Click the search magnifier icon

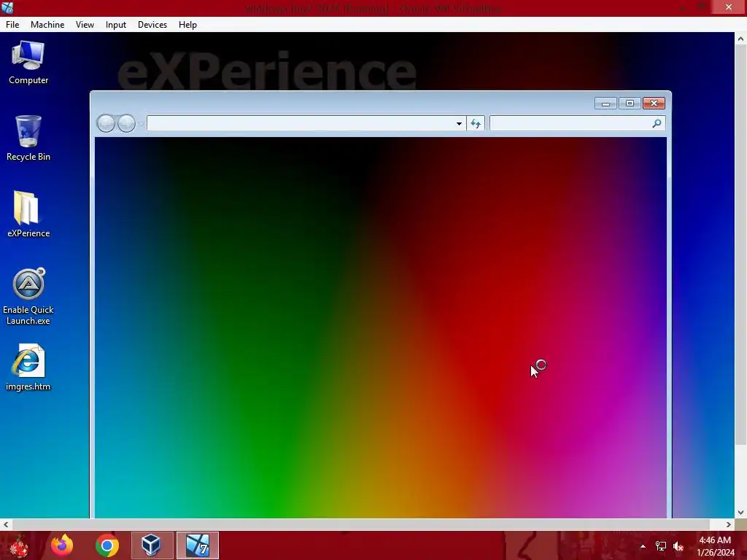pyautogui.click(x=657, y=123)
